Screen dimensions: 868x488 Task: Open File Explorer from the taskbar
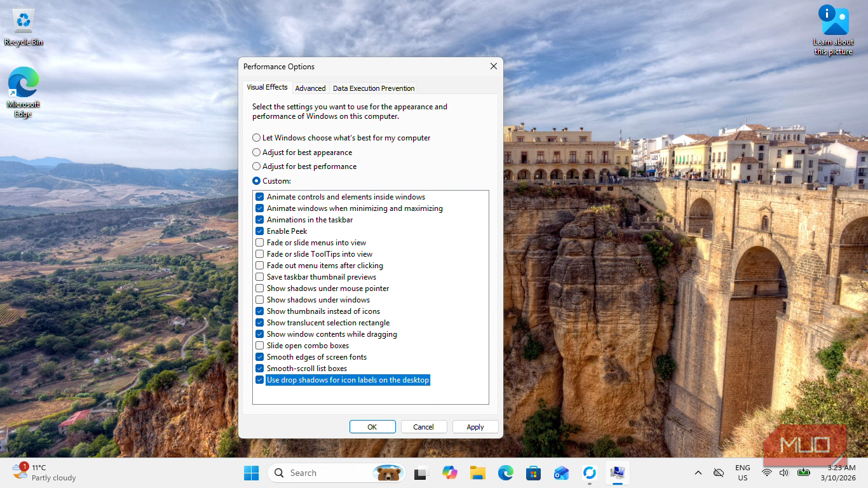tap(478, 473)
